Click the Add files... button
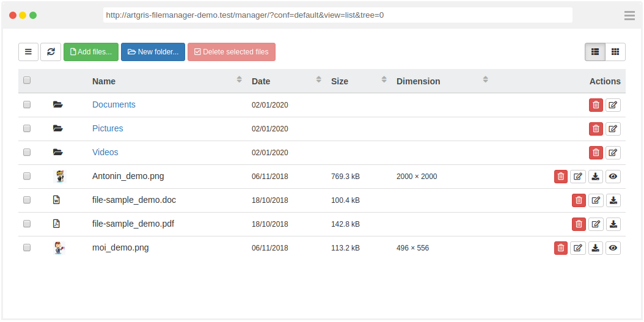Viewport: 644px width, 322px height. tap(91, 52)
